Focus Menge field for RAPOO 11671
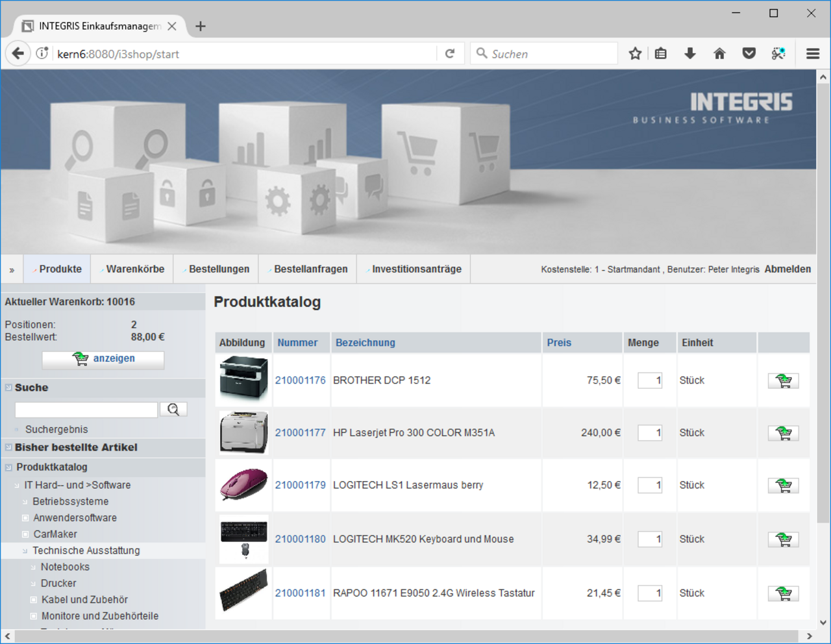 [x=649, y=593]
